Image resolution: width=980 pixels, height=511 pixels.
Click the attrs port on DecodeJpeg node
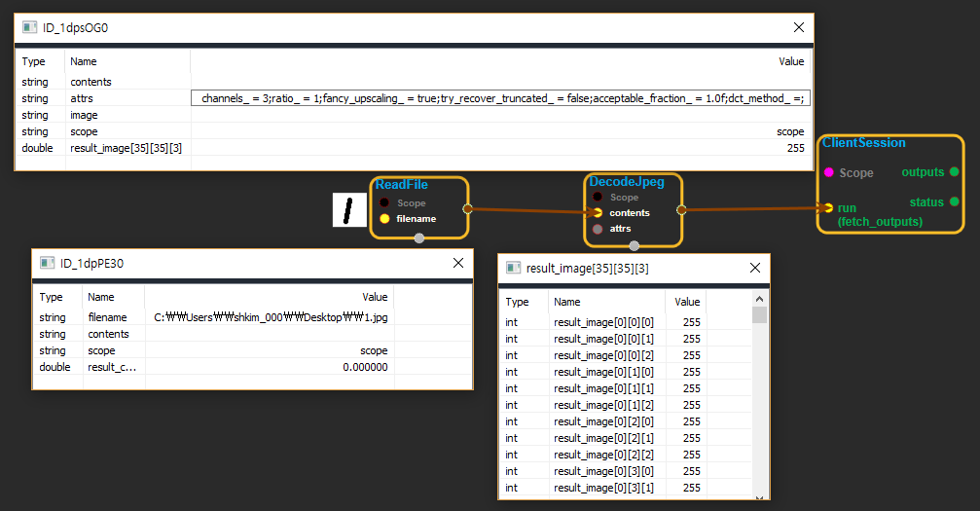598,229
